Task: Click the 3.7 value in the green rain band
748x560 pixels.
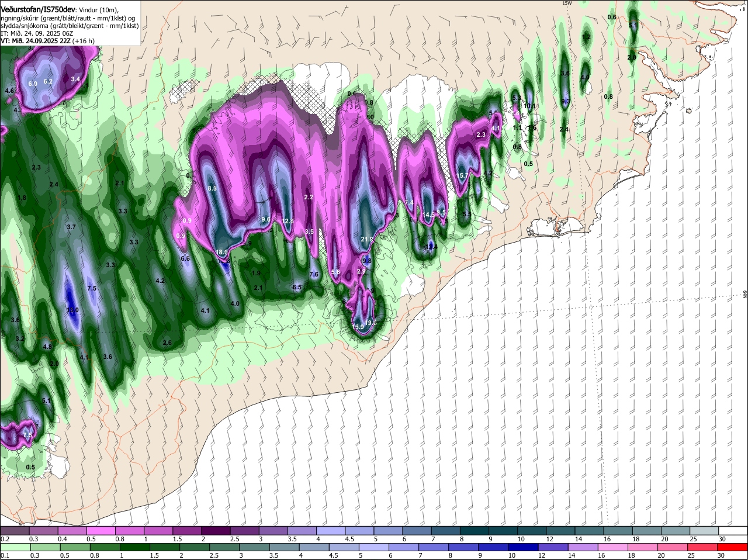Action: (71, 226)
